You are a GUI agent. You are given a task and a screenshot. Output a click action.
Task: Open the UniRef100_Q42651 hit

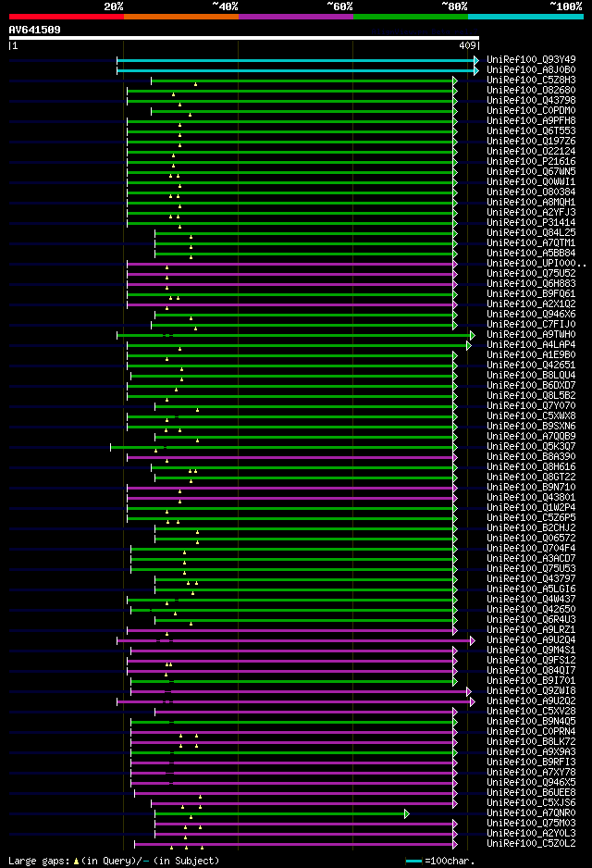point(531,365)
